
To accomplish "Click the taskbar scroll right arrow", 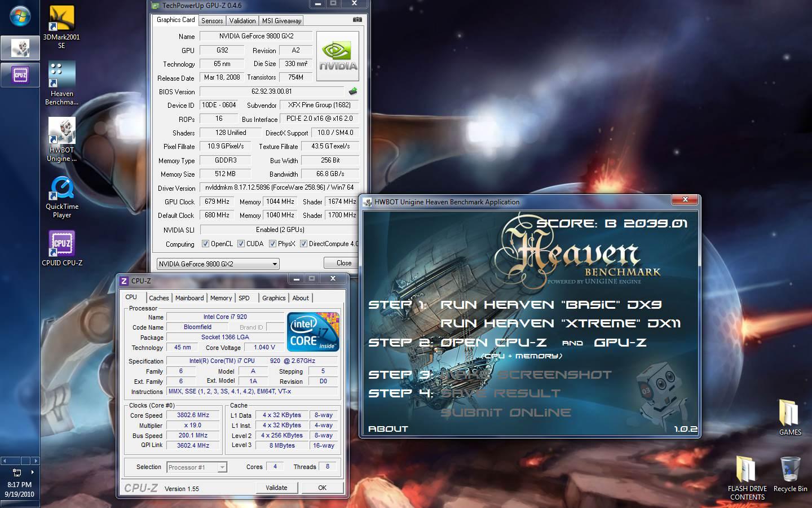I will coord(36,461).
